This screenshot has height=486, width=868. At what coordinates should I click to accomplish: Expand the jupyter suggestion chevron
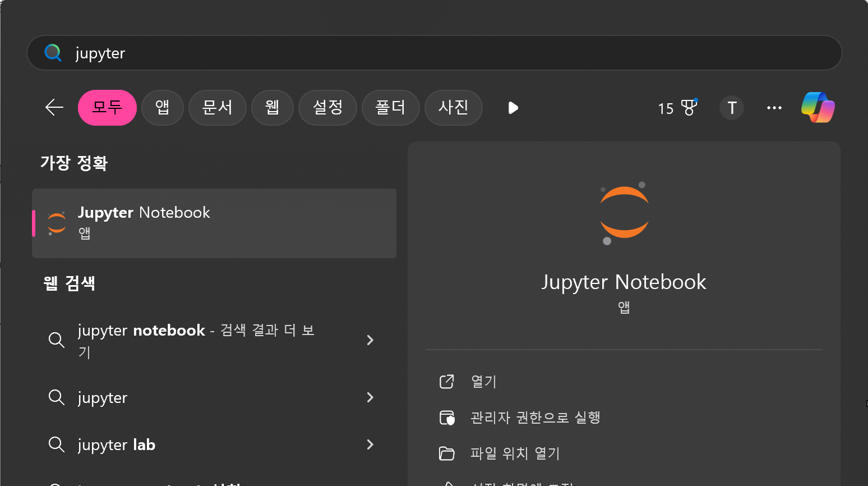tap(370, 397)
